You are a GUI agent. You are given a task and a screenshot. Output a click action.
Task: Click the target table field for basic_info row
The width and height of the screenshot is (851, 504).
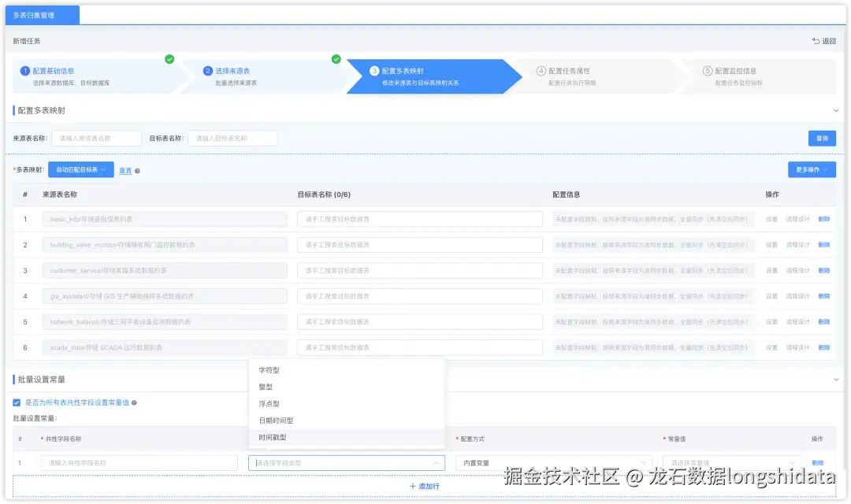pos(419,219)
